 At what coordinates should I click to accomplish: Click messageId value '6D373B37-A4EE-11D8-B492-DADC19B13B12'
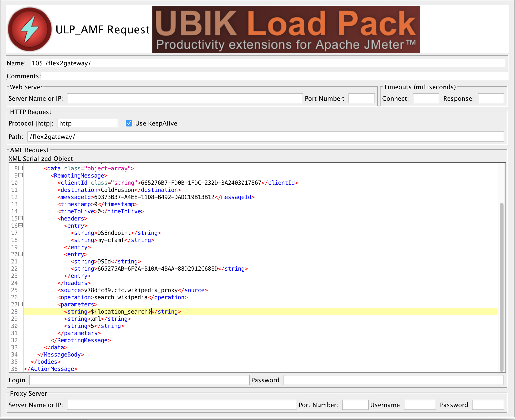[x=154, y=197]
